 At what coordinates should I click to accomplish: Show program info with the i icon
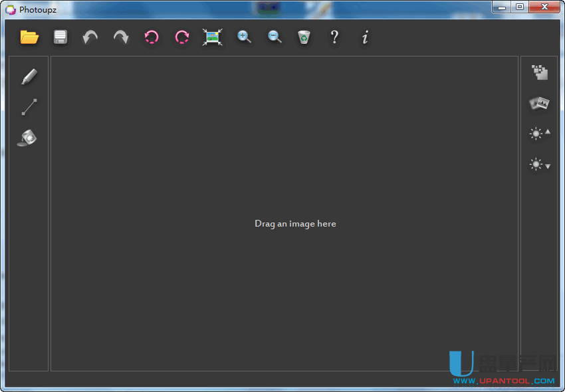(365, 37)
